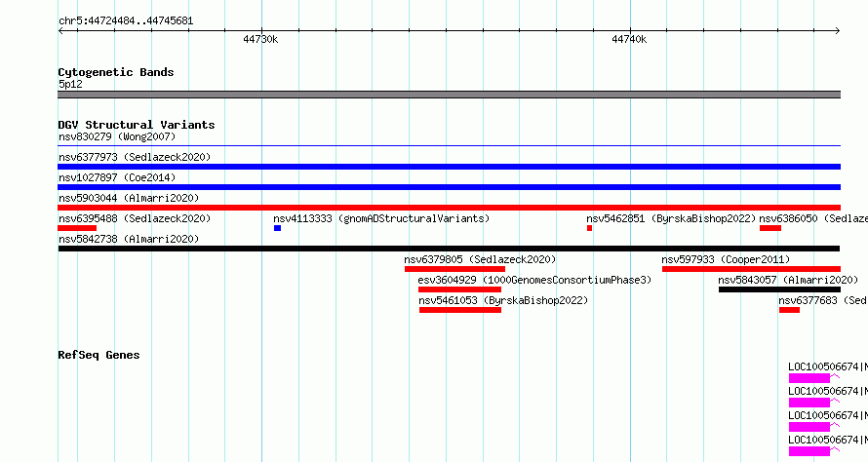
Task: Open the nsv5842738 (Almarri2020) label
Action: point(129,239)
